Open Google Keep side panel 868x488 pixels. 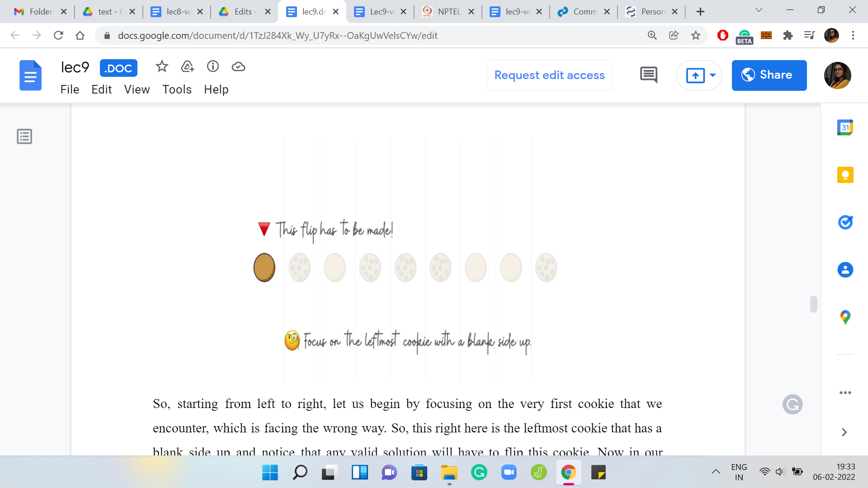point(845,175)
